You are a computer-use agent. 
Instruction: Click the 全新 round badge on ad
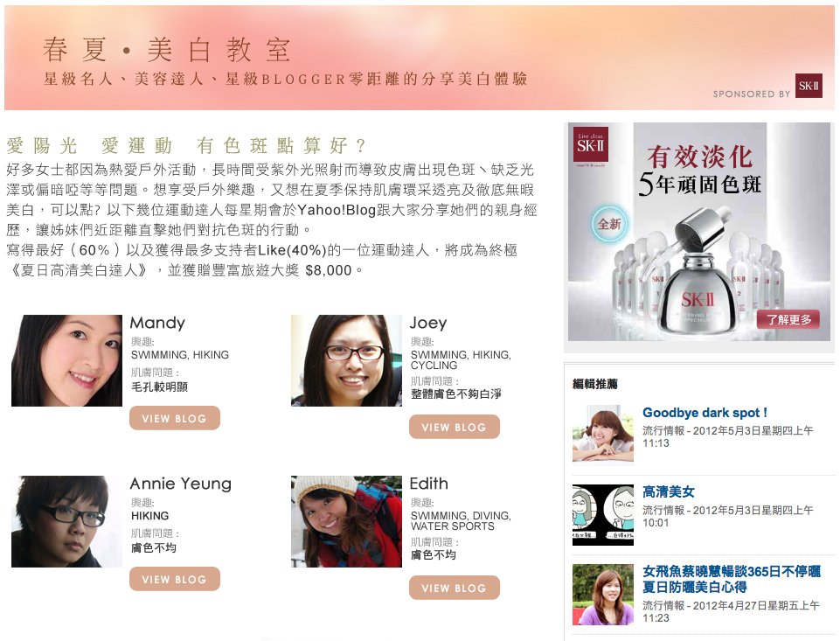(x=609, y=224)
